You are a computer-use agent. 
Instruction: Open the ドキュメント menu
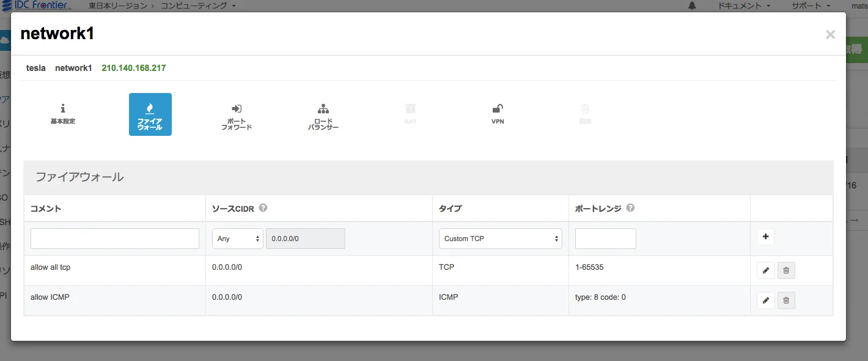743,6
